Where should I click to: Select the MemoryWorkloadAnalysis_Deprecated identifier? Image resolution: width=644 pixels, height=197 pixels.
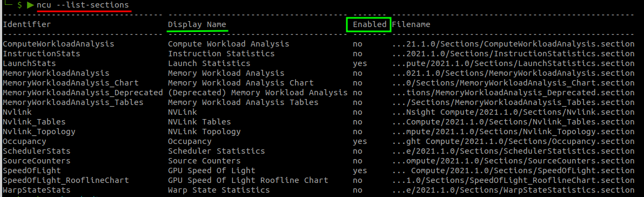(x=83, y=93)
